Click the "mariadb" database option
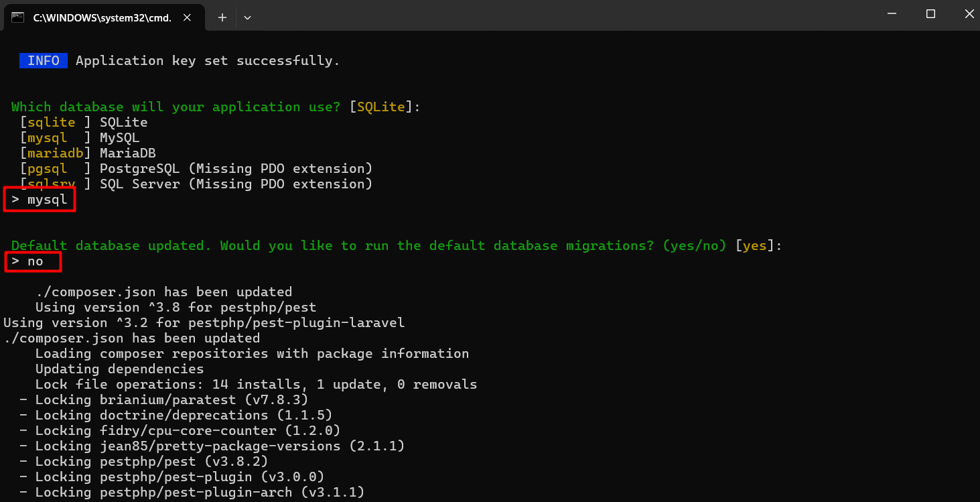Screen dimensions: 980x502 click(x=55, y=153)
